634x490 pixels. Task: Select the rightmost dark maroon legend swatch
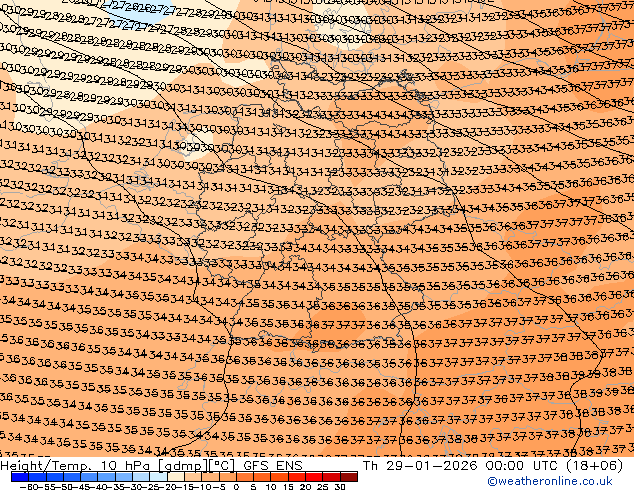click(x=349, y=477)
